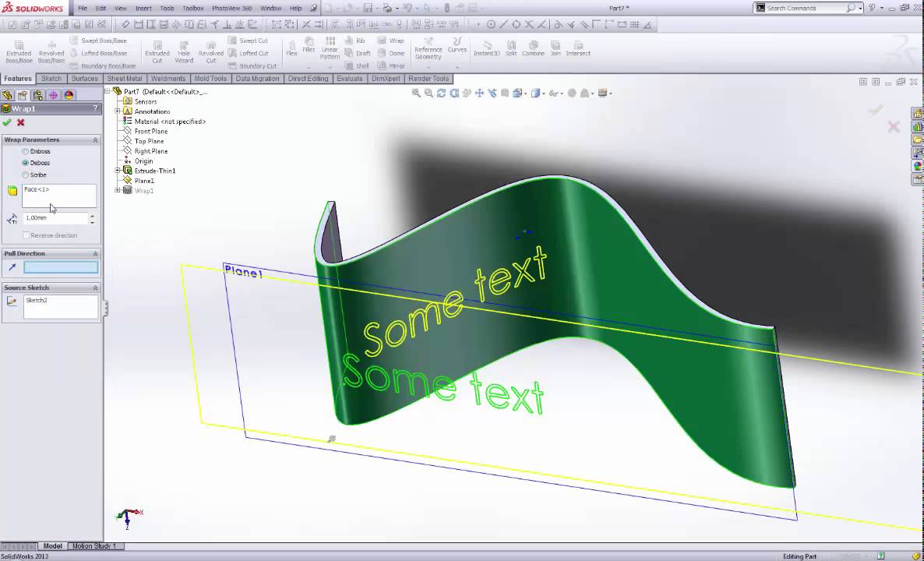Screen dimensions: 924x561
Task: Collapse the Wrap Parameters section
Action: coord(94,139)
